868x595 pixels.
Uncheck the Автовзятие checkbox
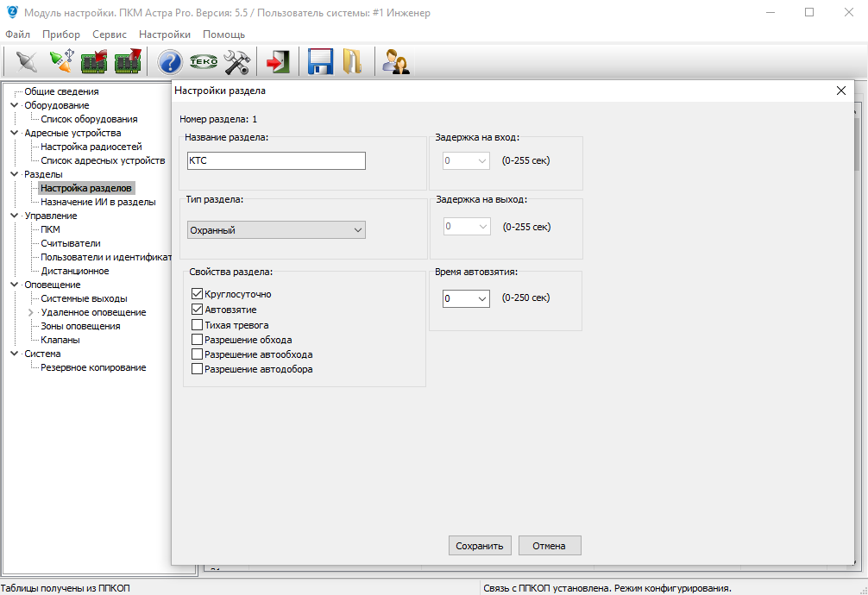(x=197, y=310)
